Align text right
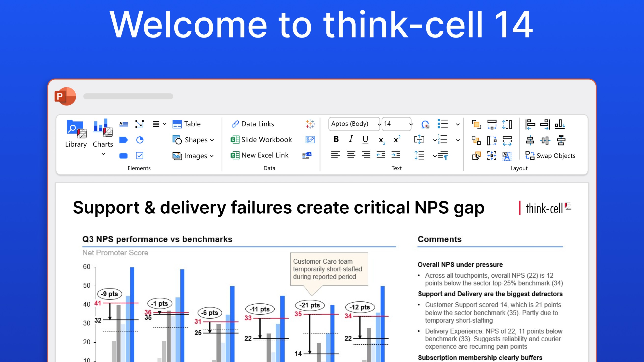The height and width of the screenshot is (362, 644). point(366,155)
